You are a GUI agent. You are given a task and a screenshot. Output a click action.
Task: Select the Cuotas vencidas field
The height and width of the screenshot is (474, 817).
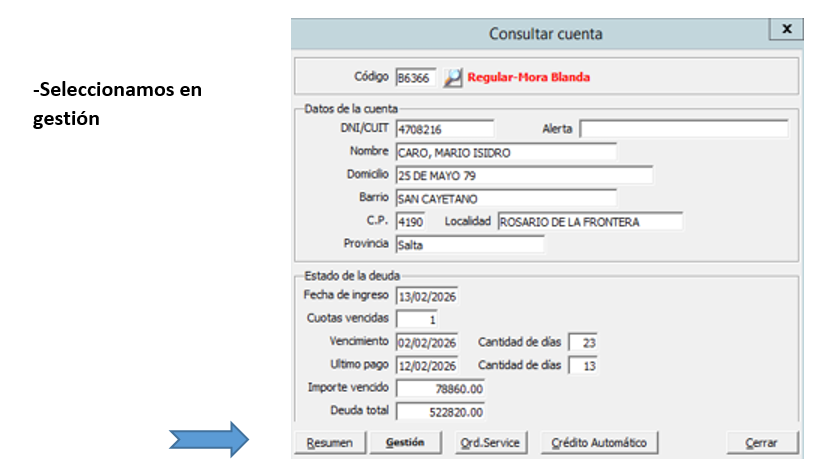[x=417, y=319]
